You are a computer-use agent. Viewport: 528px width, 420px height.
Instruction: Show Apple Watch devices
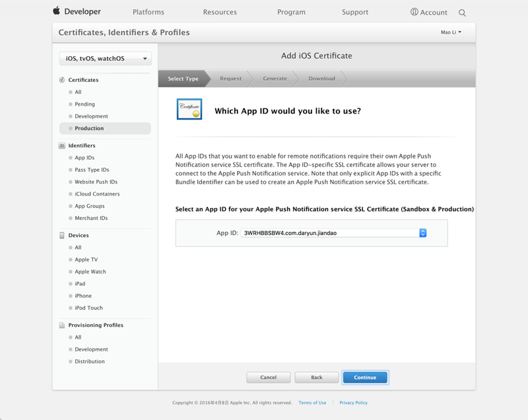(x=90, y=272)
